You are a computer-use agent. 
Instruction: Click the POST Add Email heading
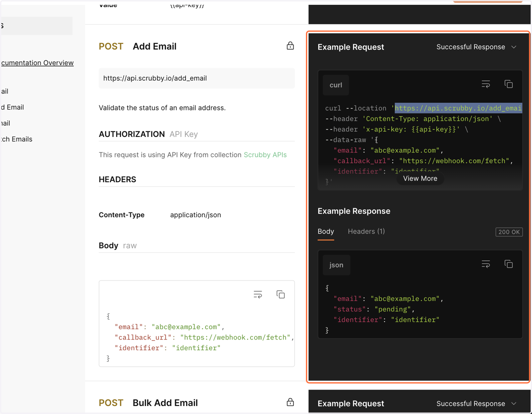click(x=137, y=47)
